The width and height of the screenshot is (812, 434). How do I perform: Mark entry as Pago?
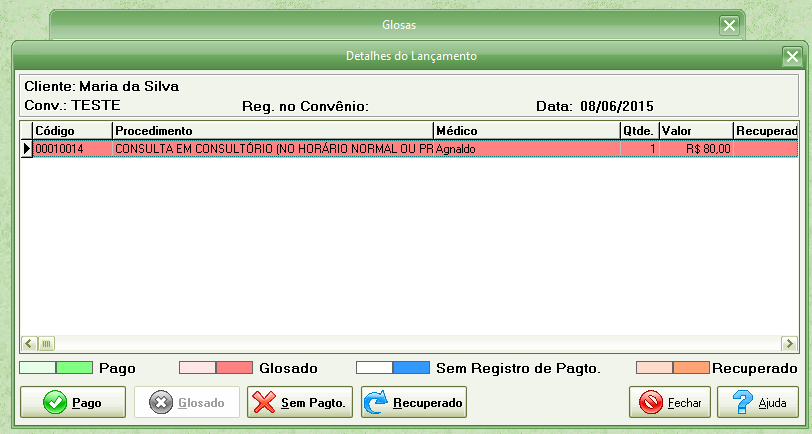[x=73, y=402]
